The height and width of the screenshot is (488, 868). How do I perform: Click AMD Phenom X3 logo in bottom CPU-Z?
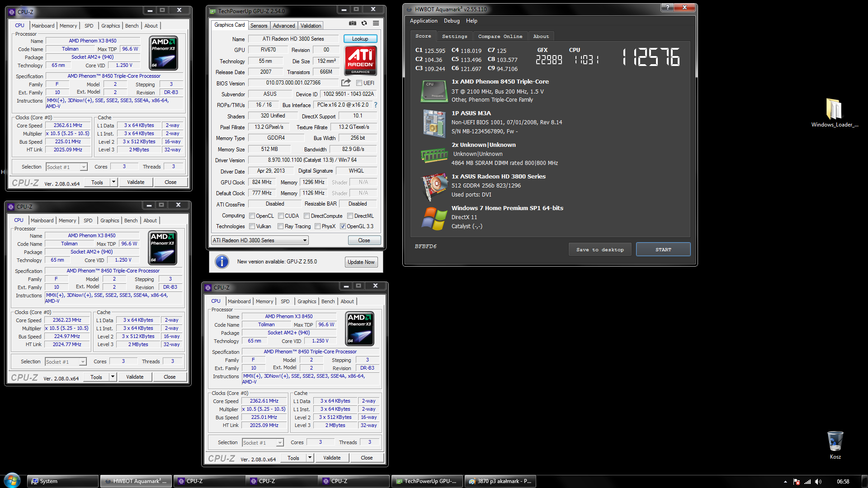click(359, 329)
